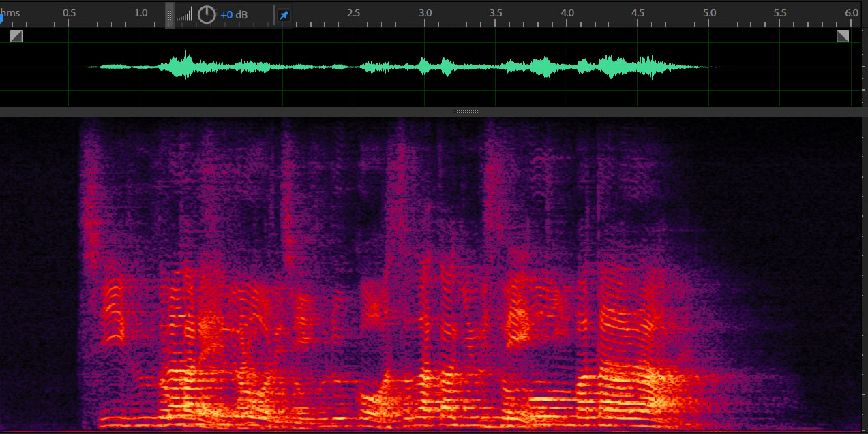Click the timeline ruler at 0.5
Image resolution: width=868 pixels, height=434 pixels.
tap(69, 14)
